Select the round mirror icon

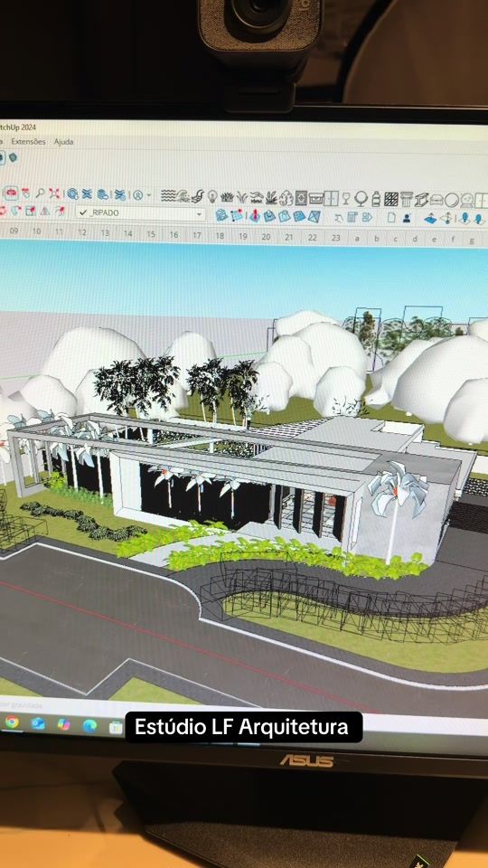tap(452, 200)
